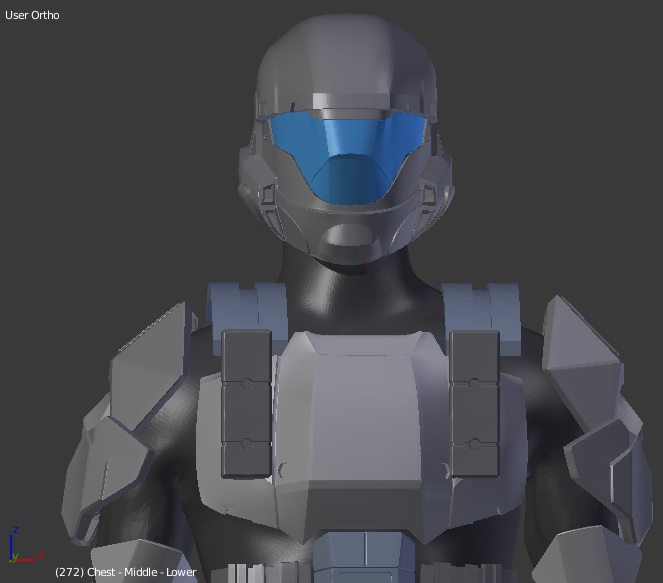The height and width of the screenshot is (583, 663).
Task: Select the helmet chin guard
Action: click(x=348, y=237)
